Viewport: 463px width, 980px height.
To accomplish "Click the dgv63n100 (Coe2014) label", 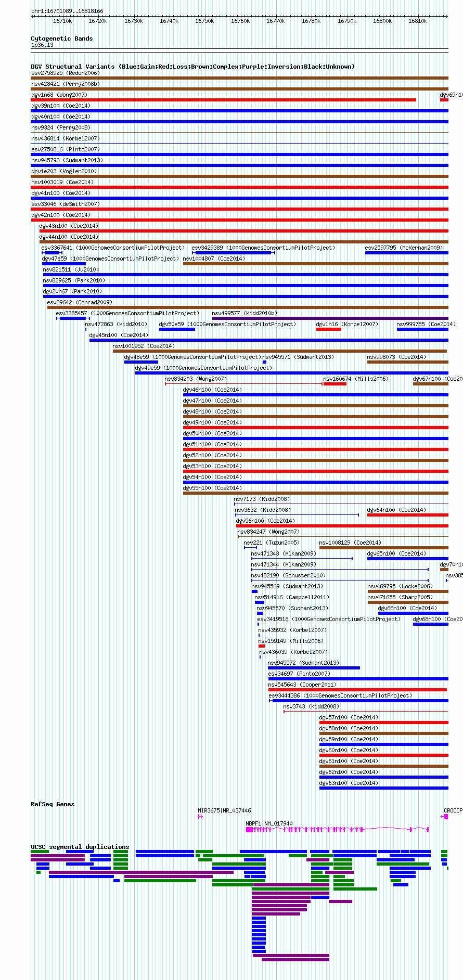I will tap(349, 783).
